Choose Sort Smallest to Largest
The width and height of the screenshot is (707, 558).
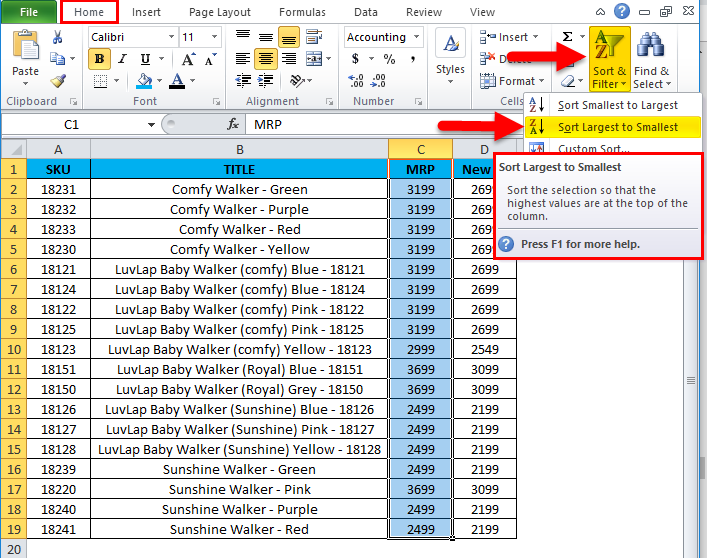(x=613, y=105)
